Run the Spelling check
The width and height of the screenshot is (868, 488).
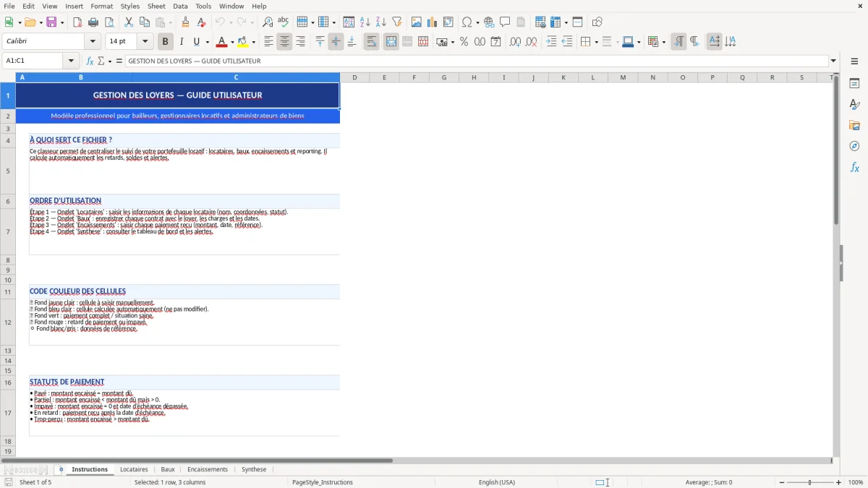click(284, 22)
